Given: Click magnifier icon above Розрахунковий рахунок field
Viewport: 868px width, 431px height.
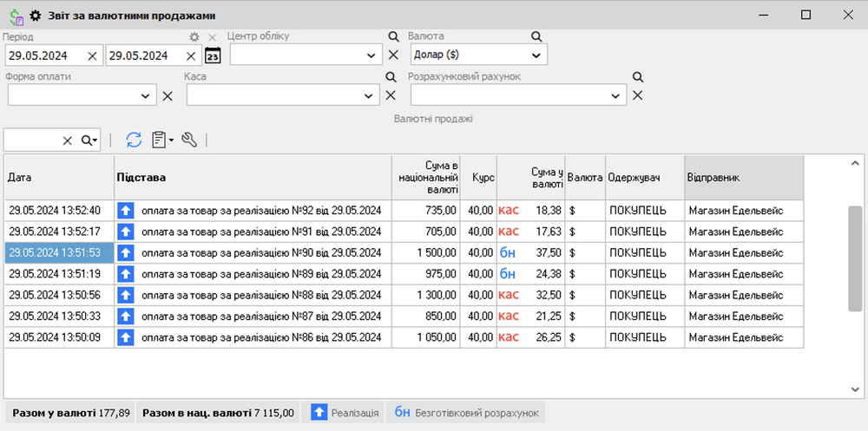Looking at the screenshot, I should 637,76.
